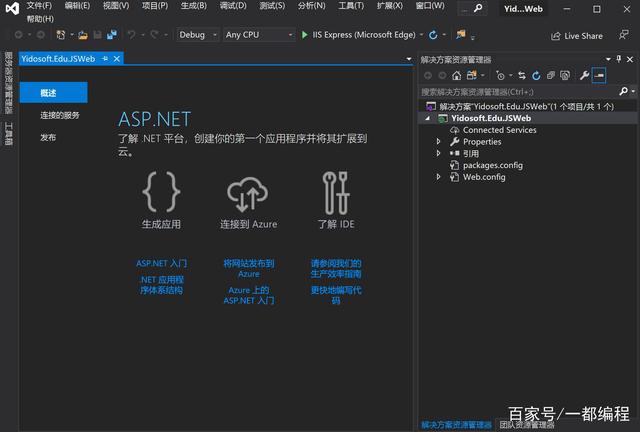Open the 工具箱 vertical side tab
640x432 pixels.
tap(9, 133)
